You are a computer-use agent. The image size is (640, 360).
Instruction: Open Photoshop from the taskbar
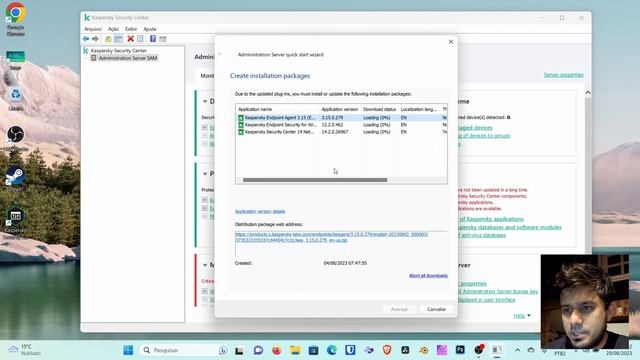460,350
